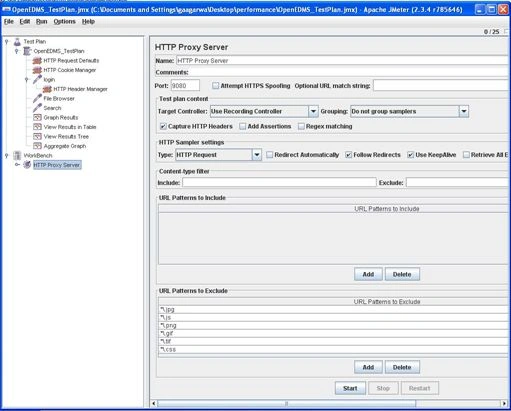Uncheck Capture HTTP Headers
Screen dimensions: 511x411
pos(163,127)
